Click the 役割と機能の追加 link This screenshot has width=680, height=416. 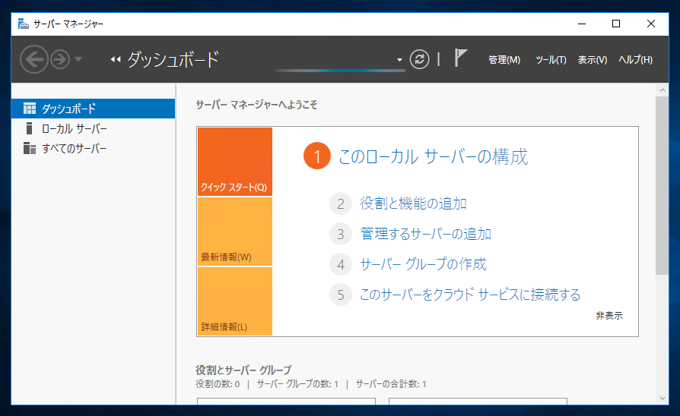413,203
